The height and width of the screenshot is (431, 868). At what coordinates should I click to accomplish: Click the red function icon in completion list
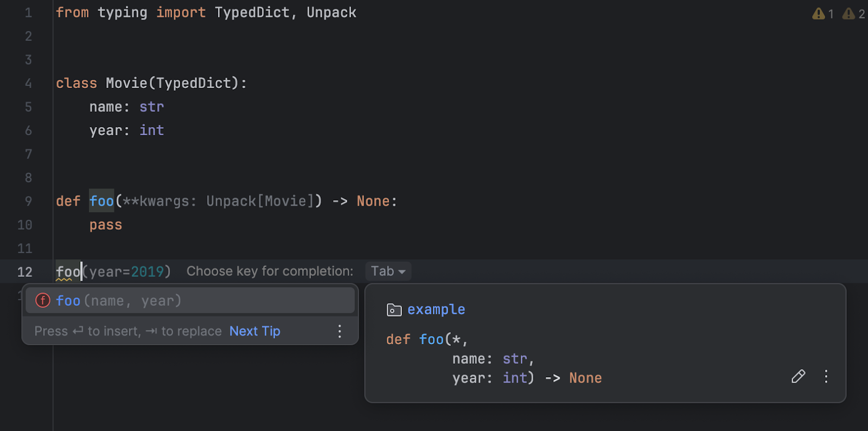tap(43, 300)
